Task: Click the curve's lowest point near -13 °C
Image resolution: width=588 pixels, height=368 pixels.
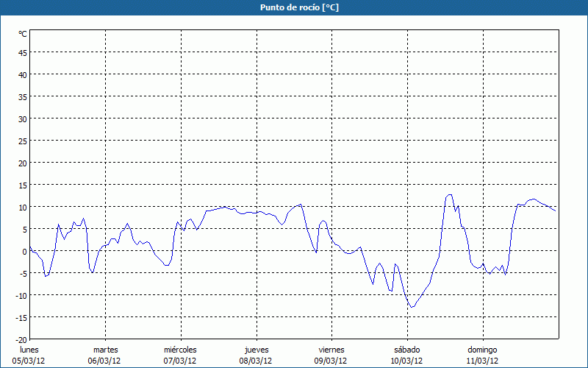Action: (x=413, y=307)
